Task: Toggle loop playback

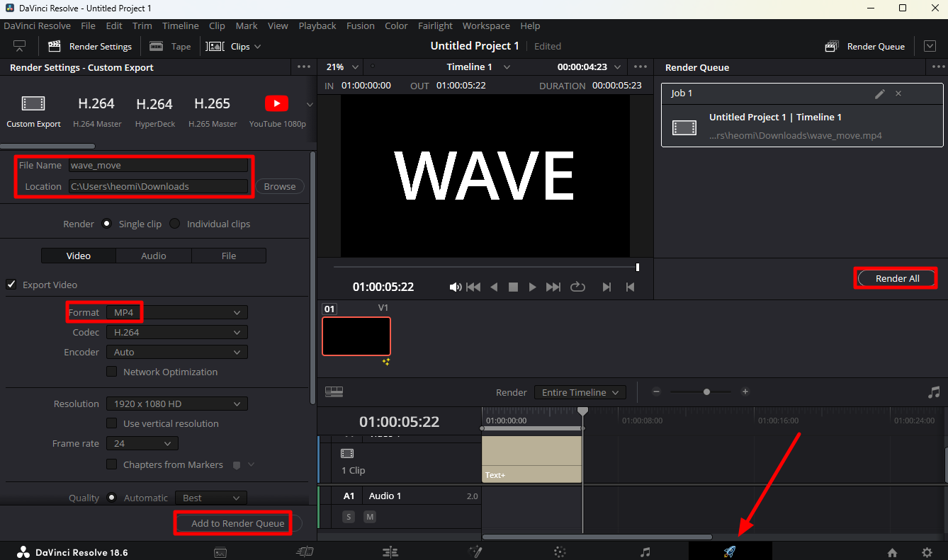Action: [x=577, y=287]
